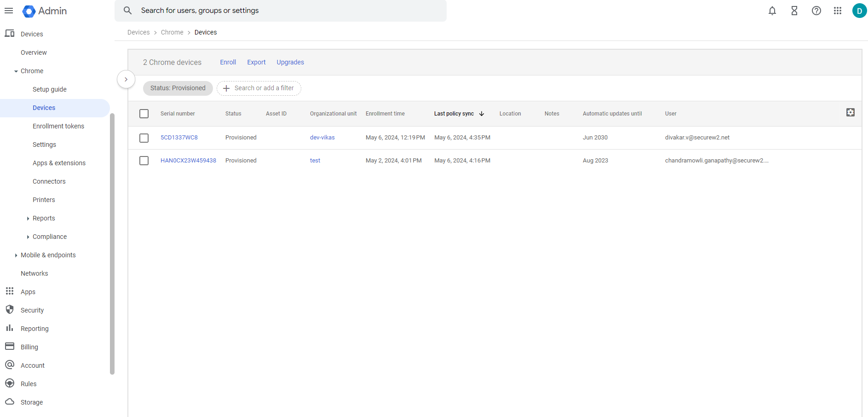Open the Google apps grid
Image resolution: width=868 pixels, height=417 pixels.
point(838,11)
